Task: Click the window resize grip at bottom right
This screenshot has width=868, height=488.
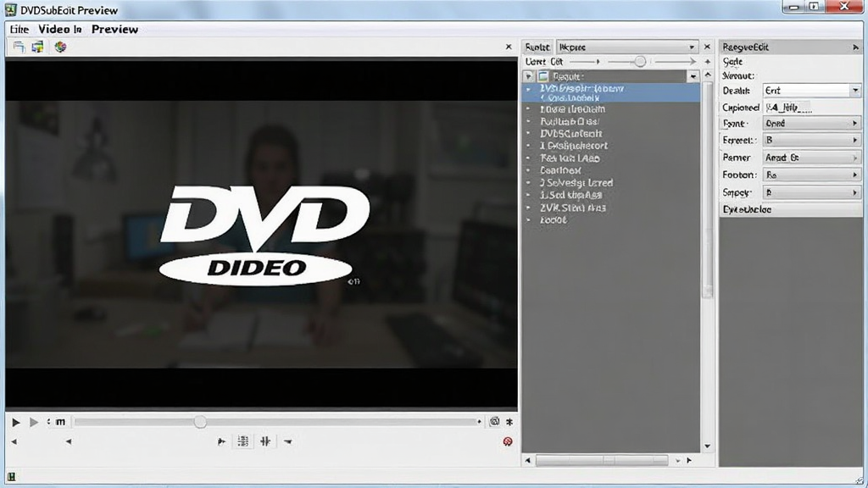Action: pos(860,481)
